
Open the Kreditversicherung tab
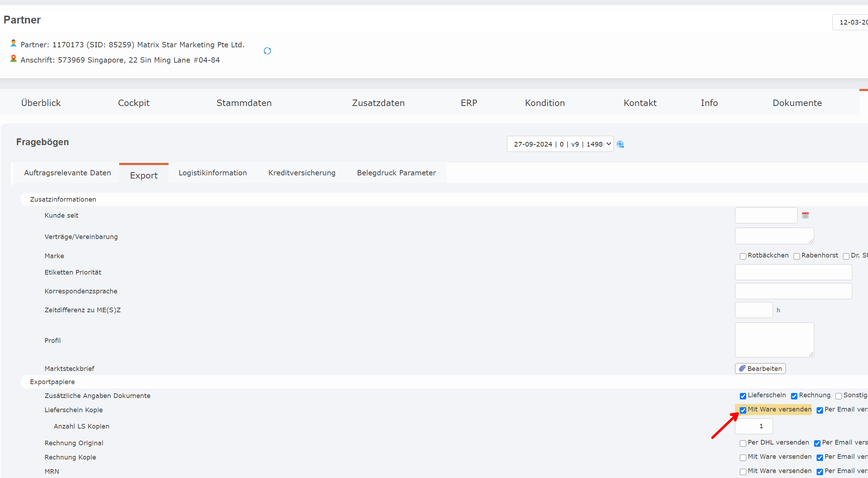click(302, 172)
